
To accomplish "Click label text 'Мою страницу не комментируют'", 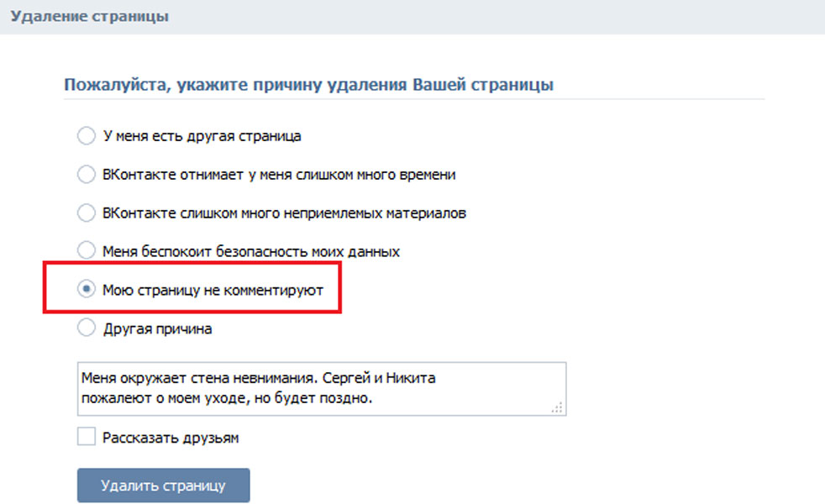I will 213,291.
